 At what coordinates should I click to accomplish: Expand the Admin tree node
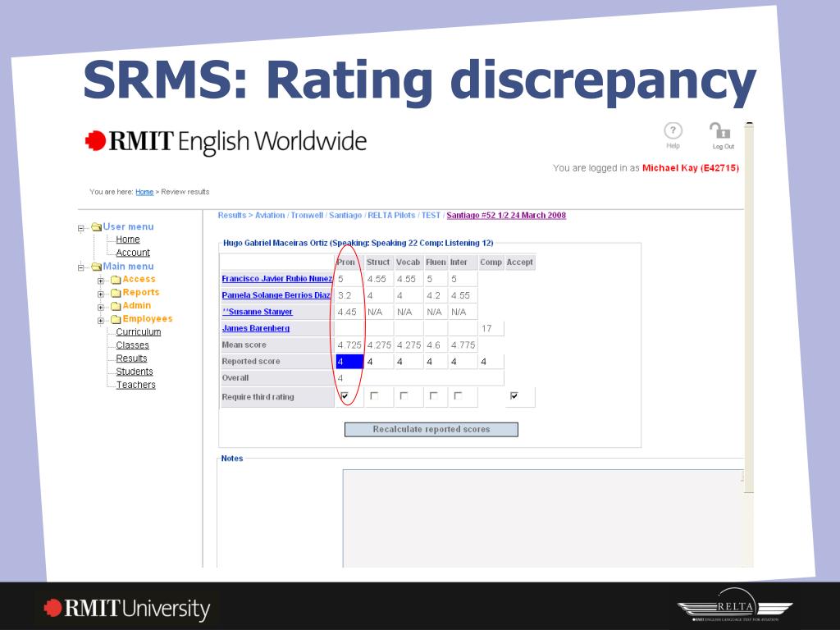[100, 308]
